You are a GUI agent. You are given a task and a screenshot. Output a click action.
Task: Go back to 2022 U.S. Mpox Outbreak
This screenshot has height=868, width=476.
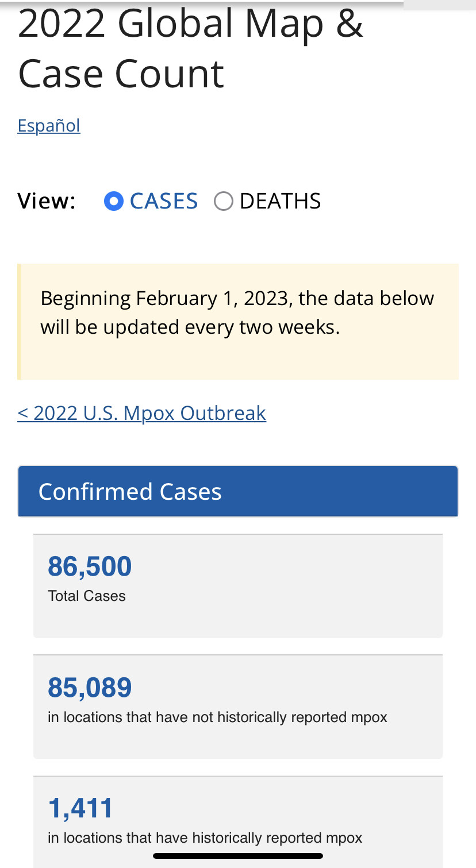(142, 413)
